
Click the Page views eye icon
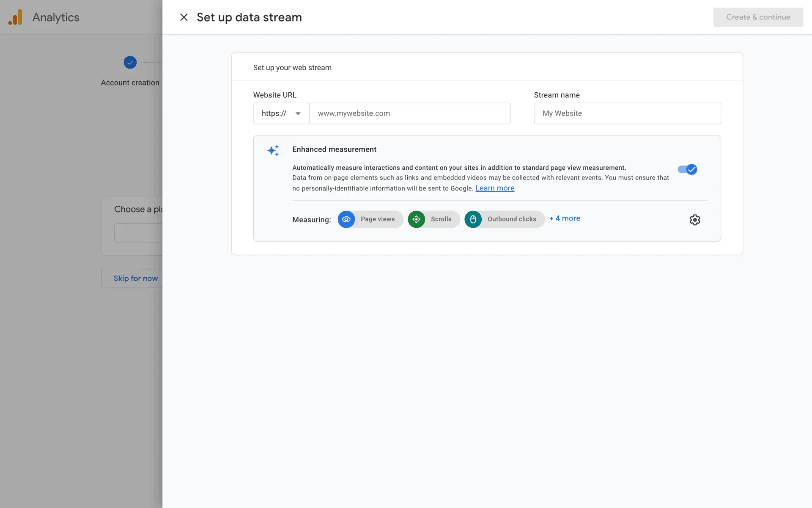point(346,219)
